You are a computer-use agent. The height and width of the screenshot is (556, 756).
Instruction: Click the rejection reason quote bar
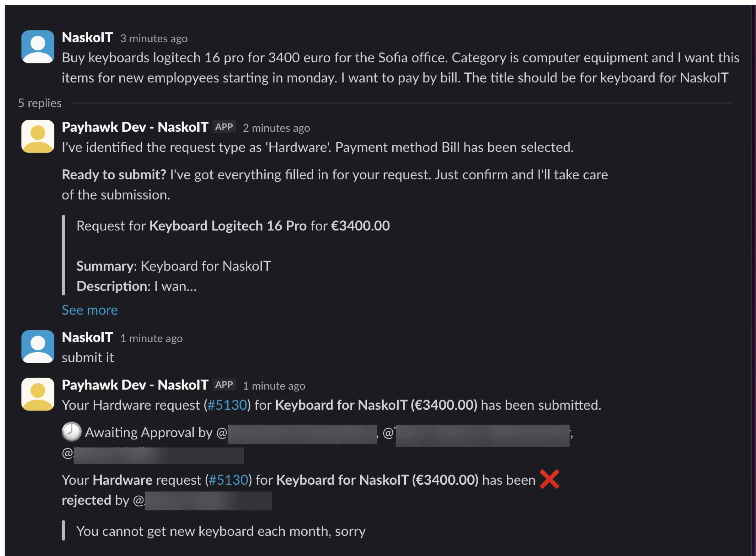click(x=64, y=531)
